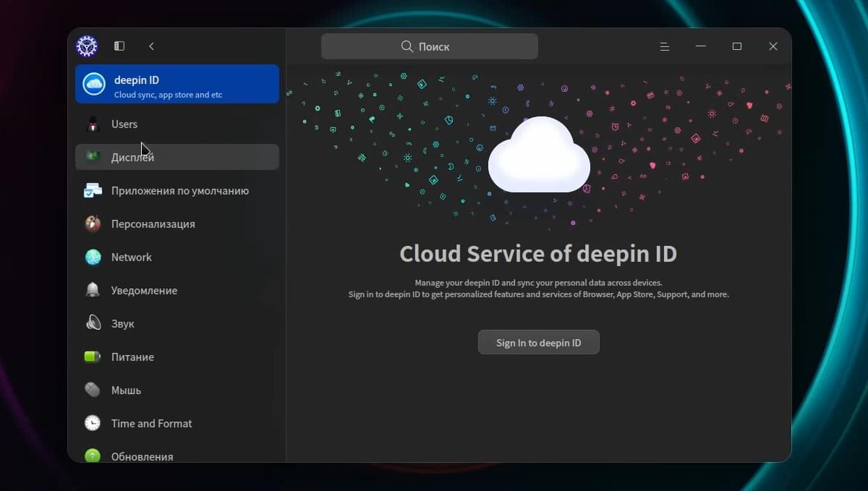Click the Мышь mouse icon
The image size is (868, 491).
click(93, 390)
